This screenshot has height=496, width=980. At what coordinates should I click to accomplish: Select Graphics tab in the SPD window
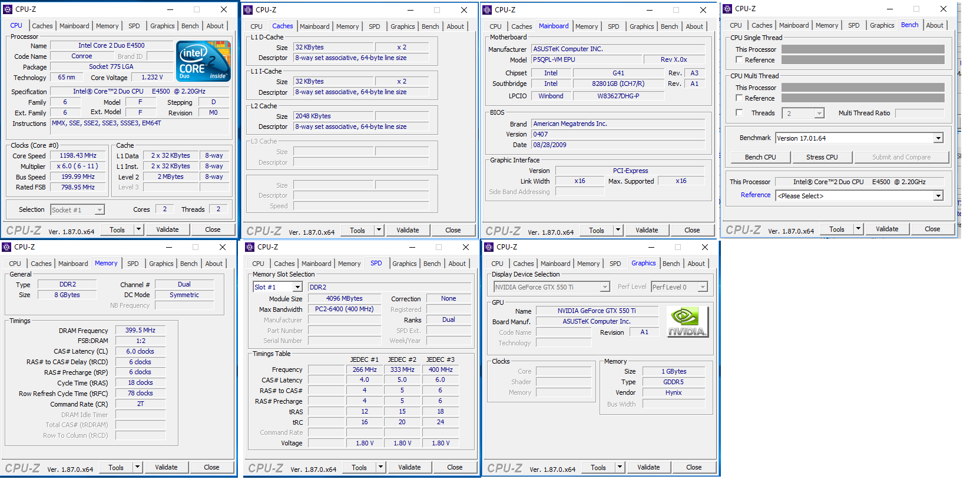click(405, 264)
